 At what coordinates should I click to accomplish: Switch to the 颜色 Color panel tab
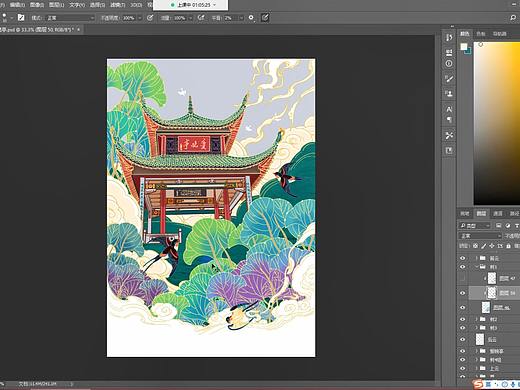(x=465, y=34)
